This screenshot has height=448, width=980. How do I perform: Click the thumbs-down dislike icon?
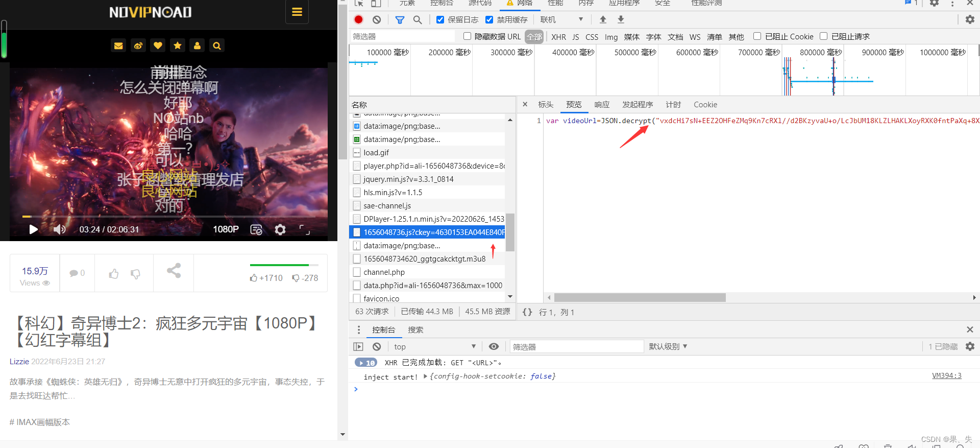click(x=135, y=274)
